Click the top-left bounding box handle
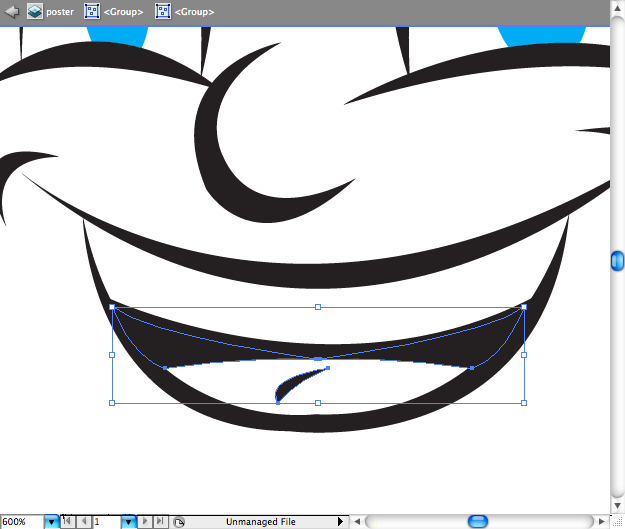Image resolution: width=625 pixels, height=529 pixels. (112, 307)
